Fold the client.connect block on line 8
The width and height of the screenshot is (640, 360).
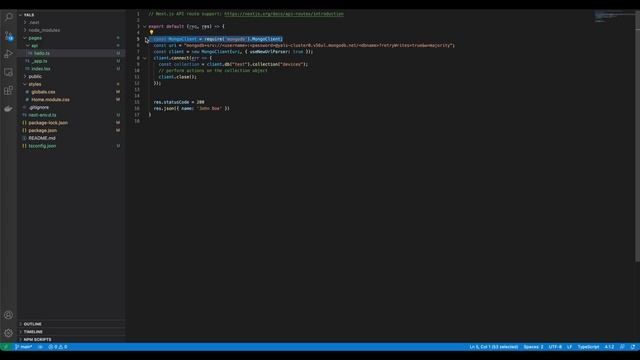coord(144,58)
